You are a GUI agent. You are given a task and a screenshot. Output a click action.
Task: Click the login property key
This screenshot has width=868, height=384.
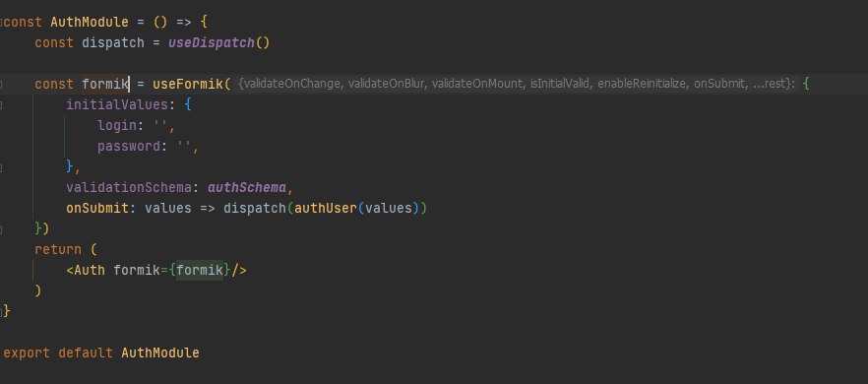[x=117, y=126]
